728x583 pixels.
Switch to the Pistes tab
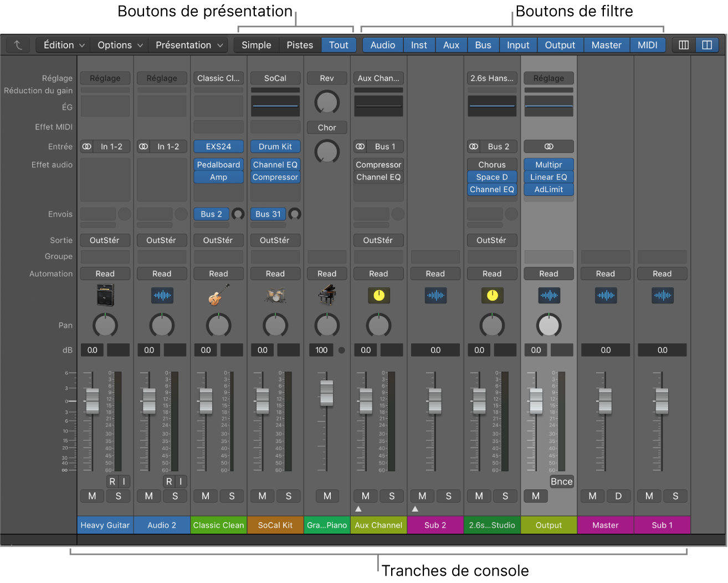pos(299,44)
